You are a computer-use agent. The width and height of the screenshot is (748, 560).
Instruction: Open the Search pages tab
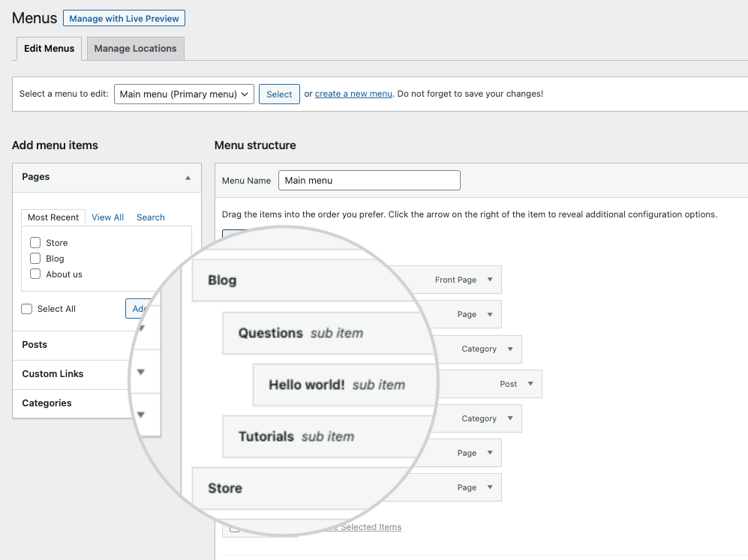(150, 217)
